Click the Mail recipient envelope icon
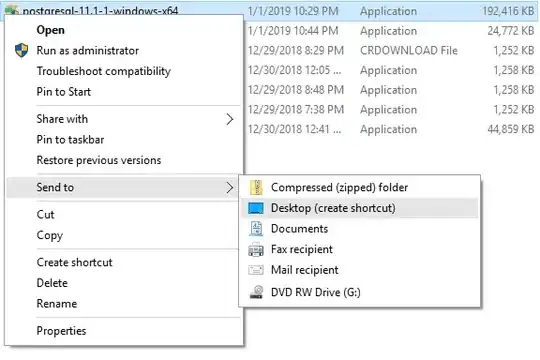540x360 pixels. (256, 270)
